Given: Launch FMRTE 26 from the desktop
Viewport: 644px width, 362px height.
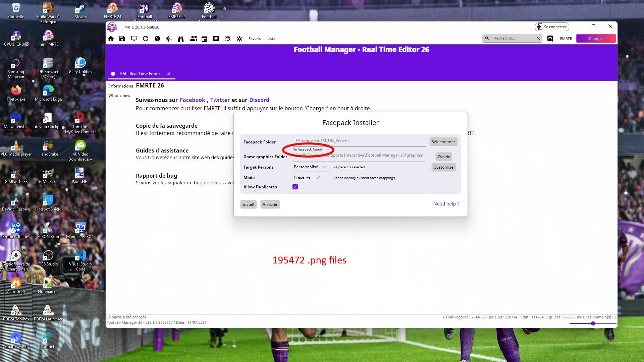Looking at the screenshot, I should (x=176, y=8).
